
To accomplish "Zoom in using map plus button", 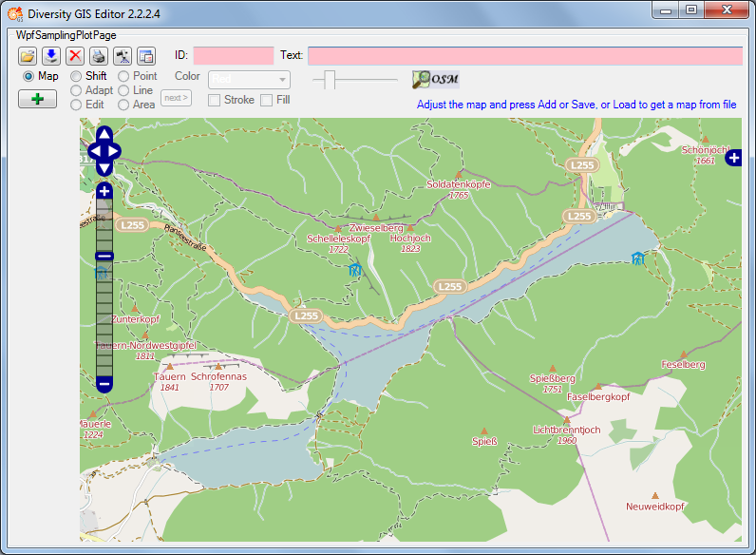I will (104, 191).
